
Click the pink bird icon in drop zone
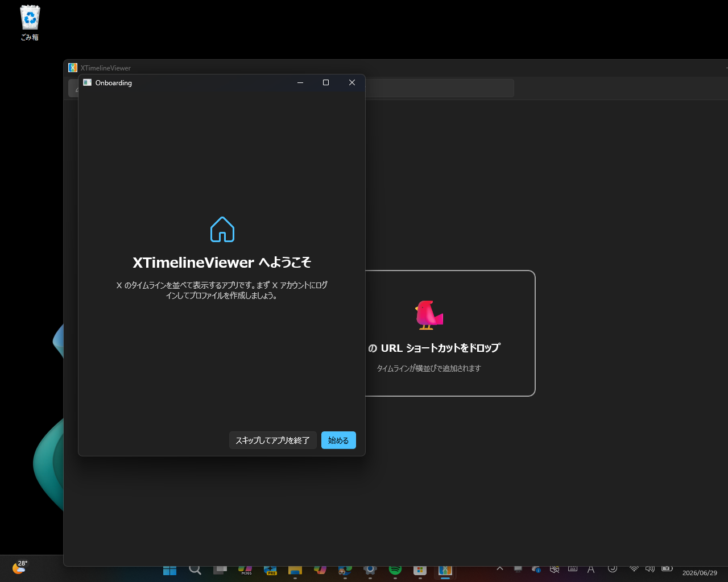429,315
